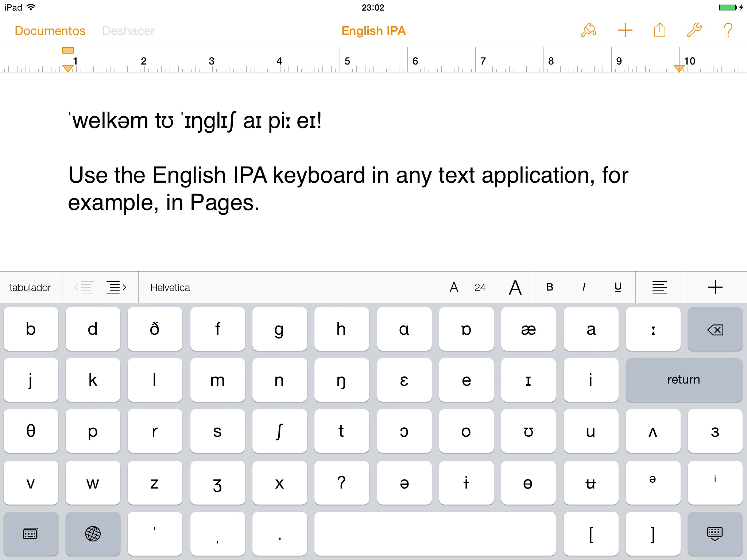Tap the ə (schwa) key
Viewport: 747px width, 560px height.
(405, 483)
